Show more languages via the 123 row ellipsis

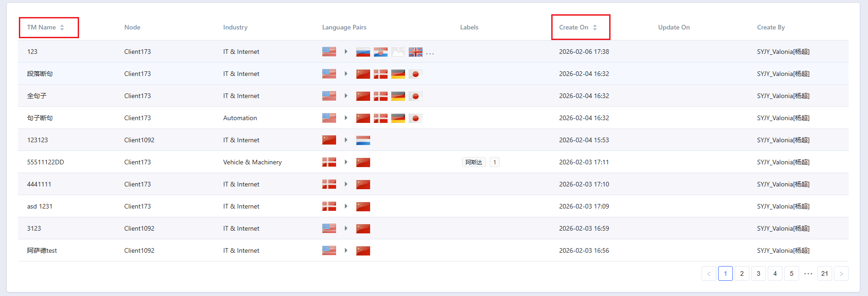click(430, 53)
